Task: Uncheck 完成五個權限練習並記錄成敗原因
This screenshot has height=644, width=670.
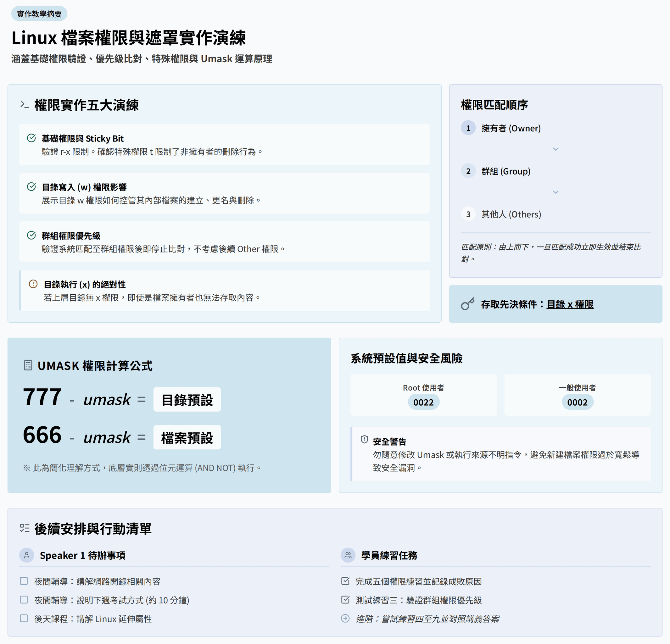Action: point(346,581)
